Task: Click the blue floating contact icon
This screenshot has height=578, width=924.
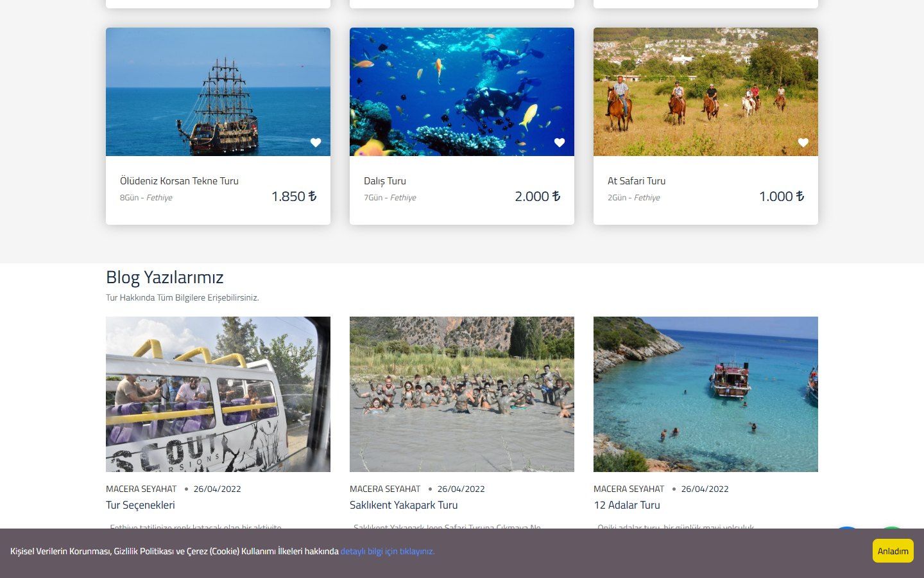Action: (847, 528)
